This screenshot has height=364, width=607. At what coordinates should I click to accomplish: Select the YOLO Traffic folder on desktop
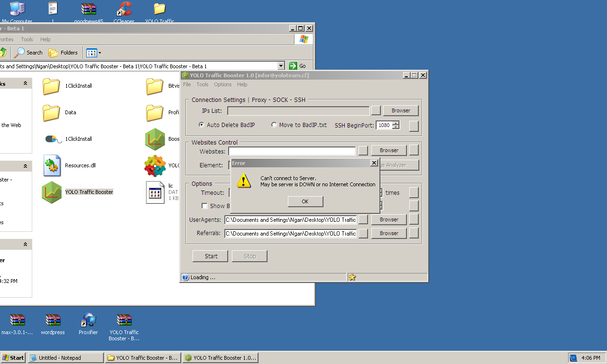pos(160,9)
